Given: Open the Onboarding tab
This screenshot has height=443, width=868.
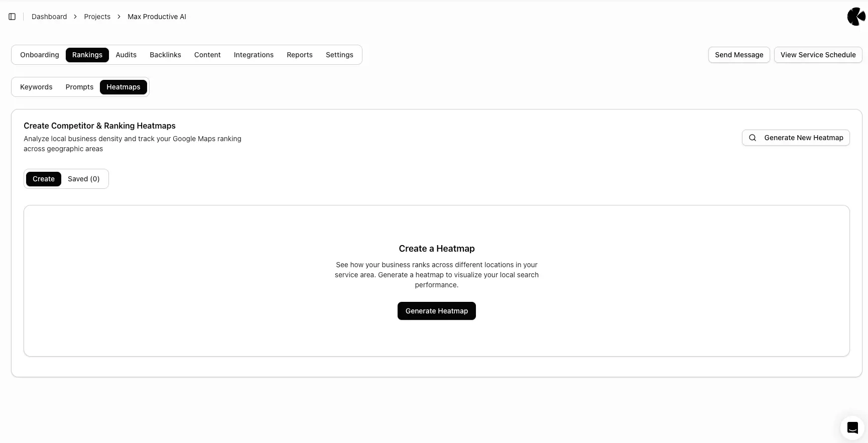Looking at the screenshot, I should [40, 55].
